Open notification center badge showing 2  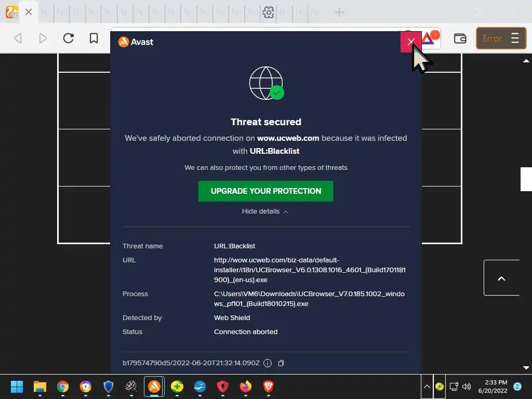pos(517,387)
